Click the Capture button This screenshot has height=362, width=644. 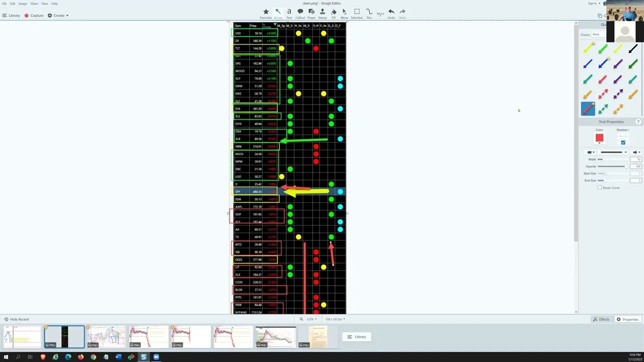point(34,16)
